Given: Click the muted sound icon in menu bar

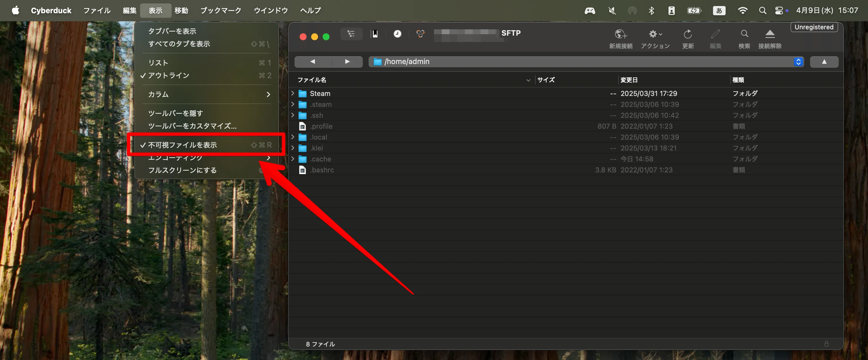Looking at the screenshot, I should [x=612, y=10].
